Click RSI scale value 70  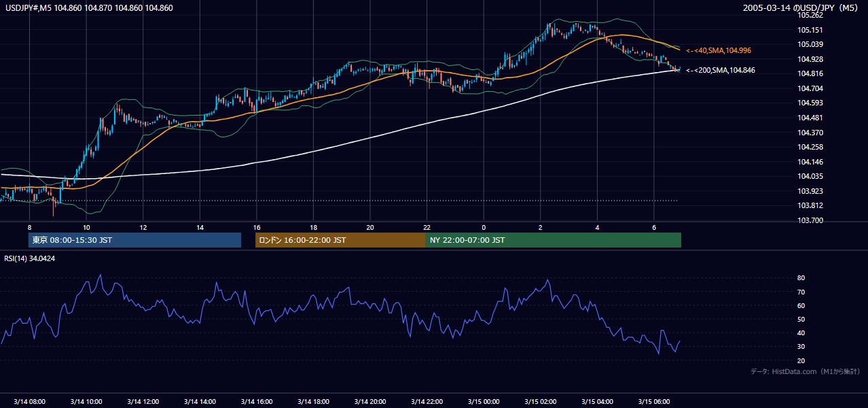click(x=801, y=292)
